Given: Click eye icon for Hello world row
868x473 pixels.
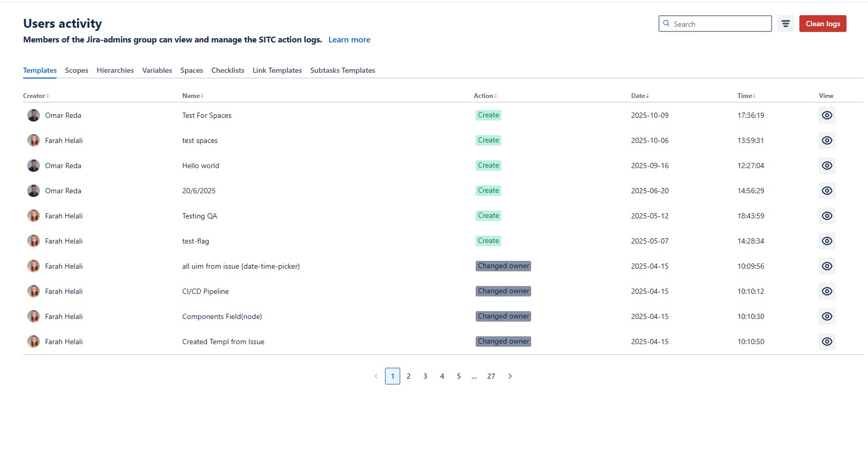Looking at the screenshot, I should pos(827,166).
